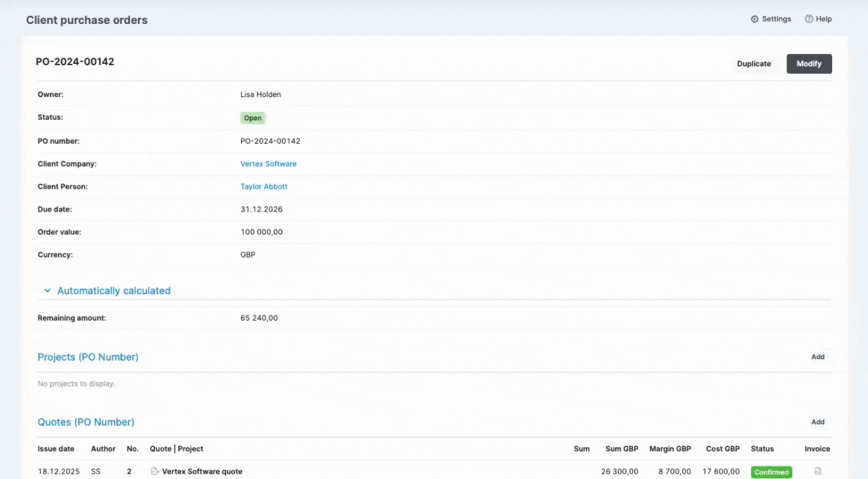
Task: Add a new quote to this PO
Action: point(817,422)
